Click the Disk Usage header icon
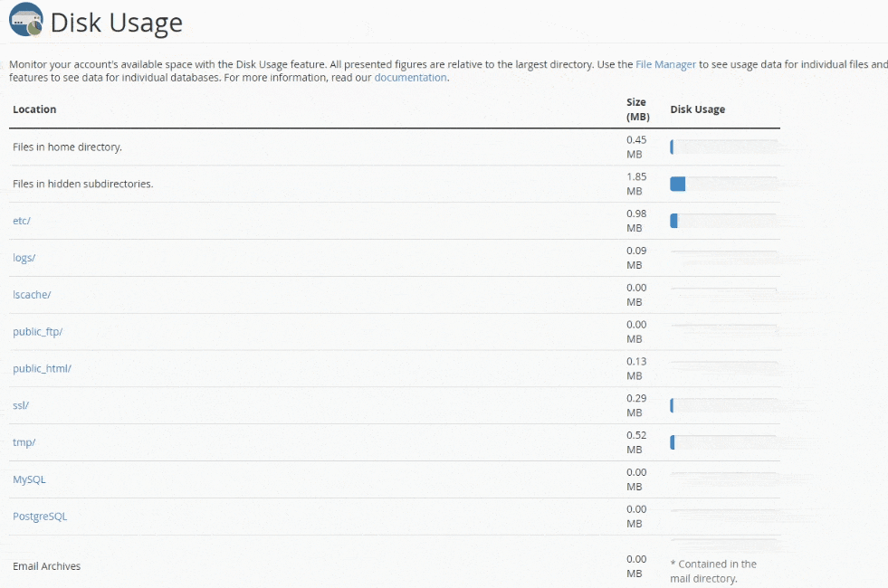The image size is (888, 588). tap(26, 20)
